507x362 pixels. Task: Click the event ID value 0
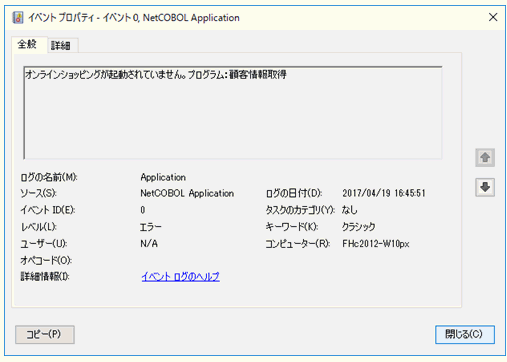click(x=143, y=210)
